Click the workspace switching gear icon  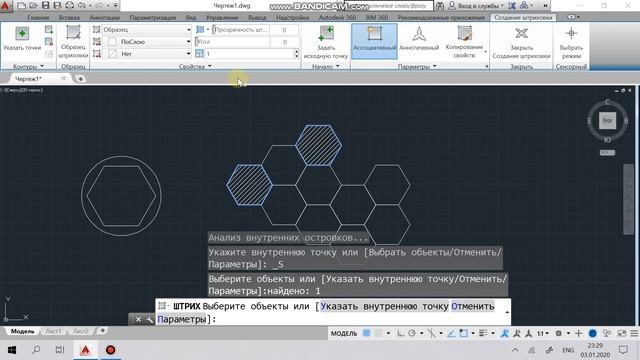click(x=558, y=333)
